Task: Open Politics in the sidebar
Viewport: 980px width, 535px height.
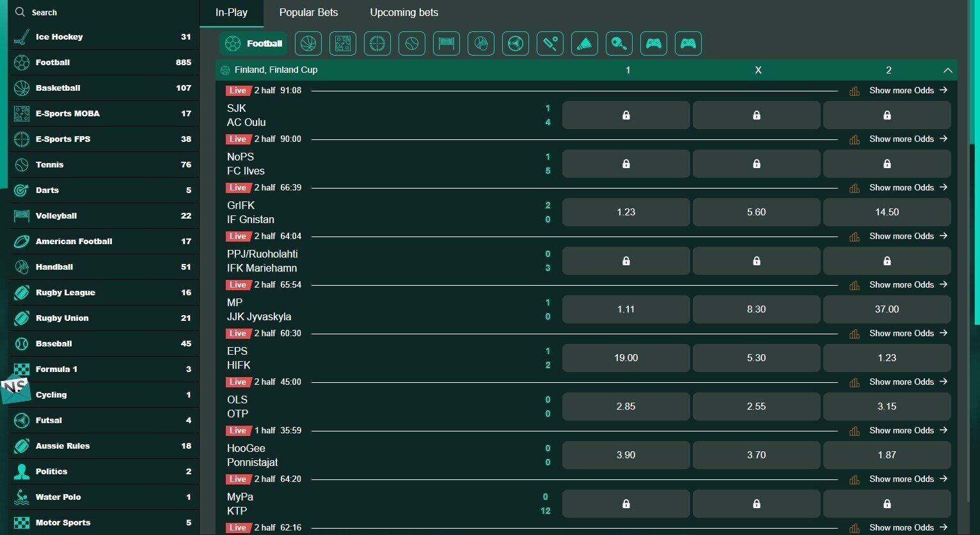Action: (x=103, y=472)
